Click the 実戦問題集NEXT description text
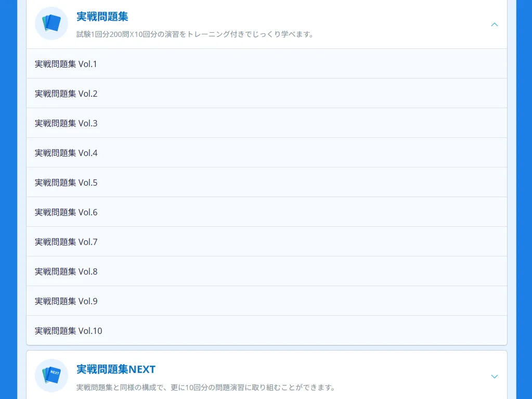The height and width of the screenshot is (399, 532). coord(205,388)
